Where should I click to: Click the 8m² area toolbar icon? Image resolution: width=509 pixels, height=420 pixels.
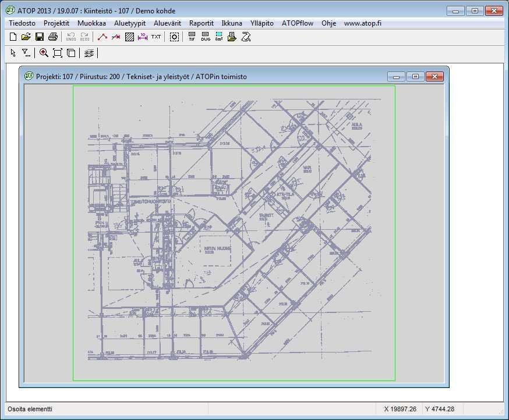point(219,37)
